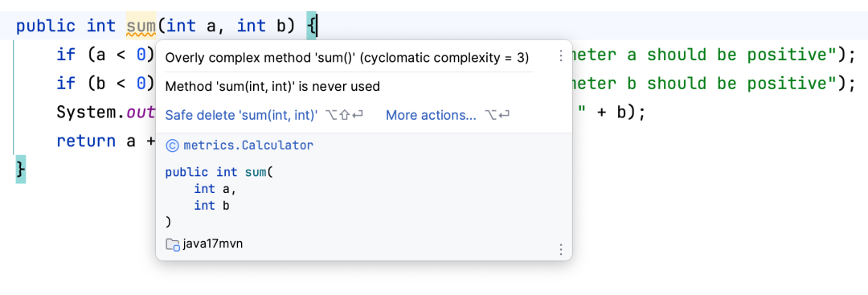Image resolution: width=868 pixels, height=295 pixels.
Task: Click the java17mvn module label
Action: click(212, 244)
